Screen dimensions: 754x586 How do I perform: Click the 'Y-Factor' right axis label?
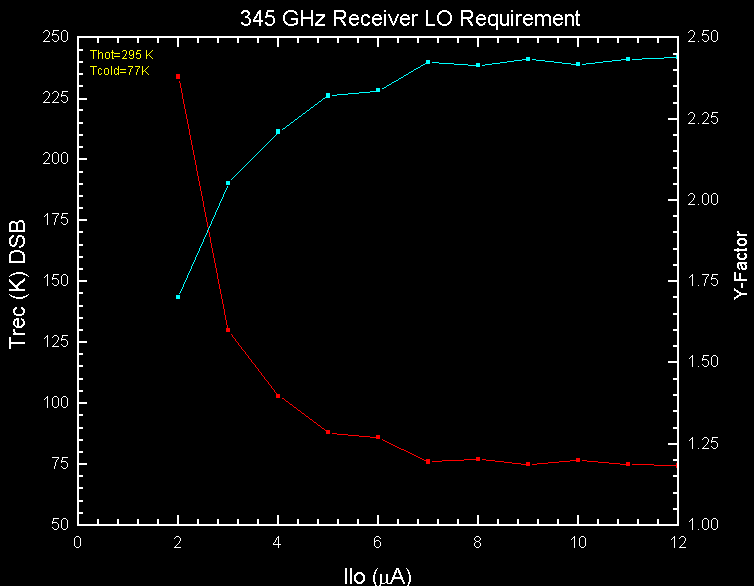point(739,266)
